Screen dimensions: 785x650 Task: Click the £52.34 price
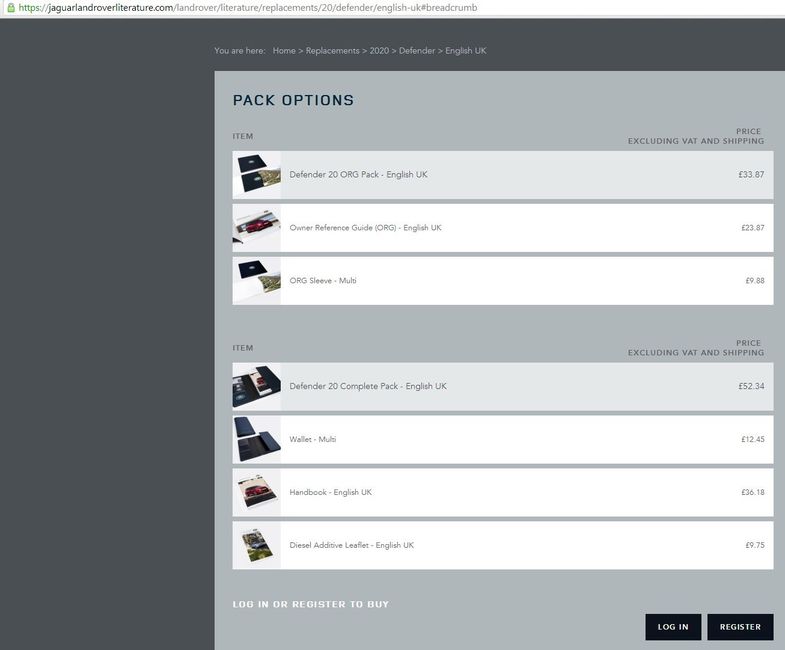tap(751, 387)
